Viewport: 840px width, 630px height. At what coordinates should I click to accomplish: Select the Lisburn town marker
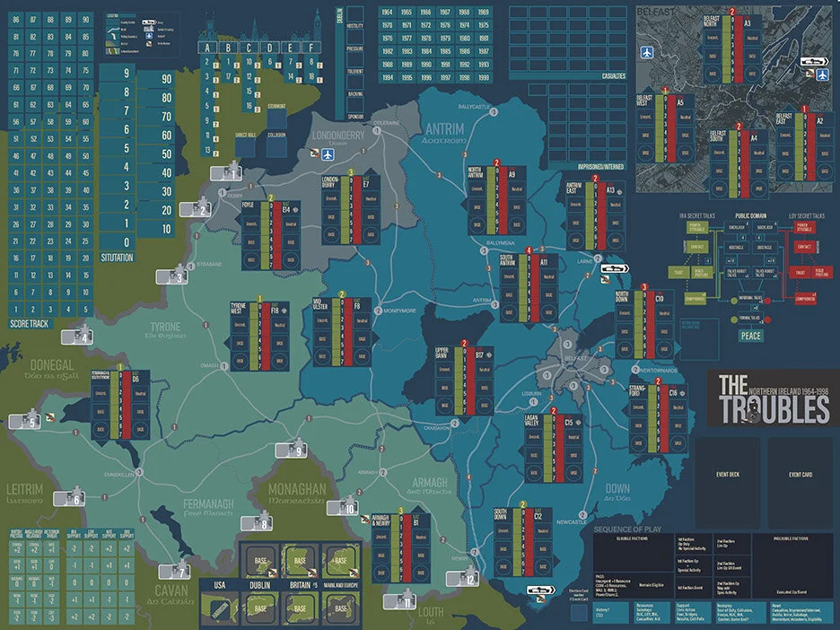click(533, 401)
